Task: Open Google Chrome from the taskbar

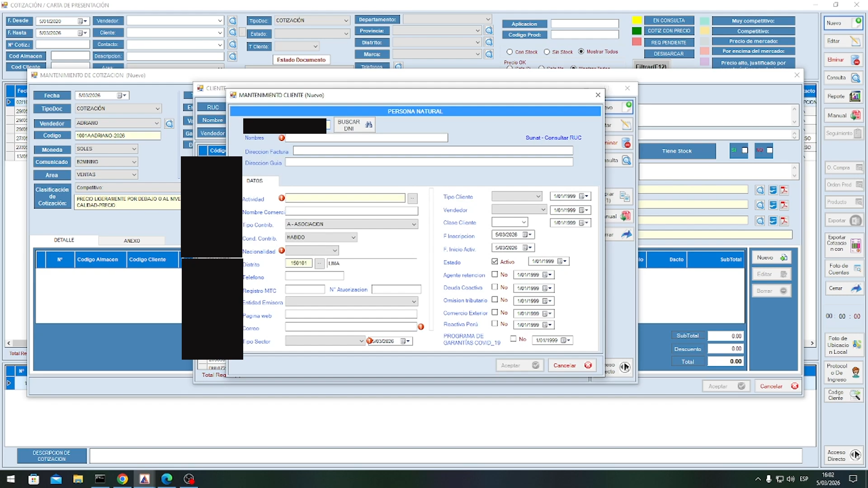Action: click(122, 479)
